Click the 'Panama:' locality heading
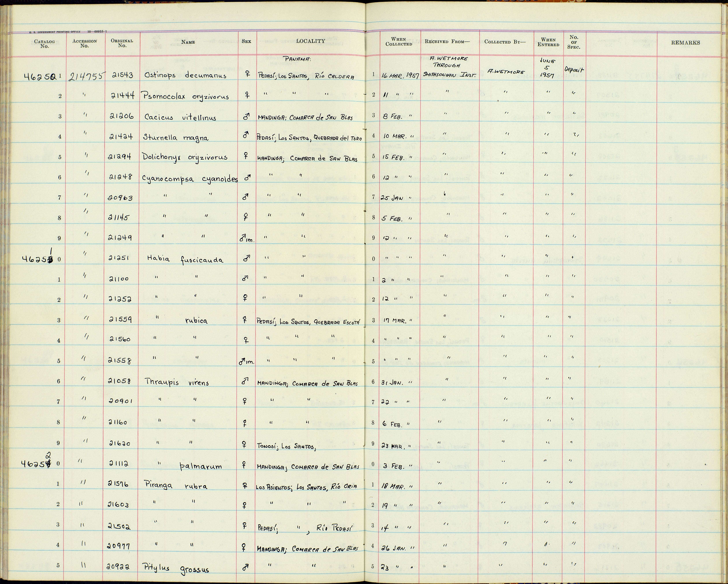This screenshot has height=584, width=728. tap(297, 59)
